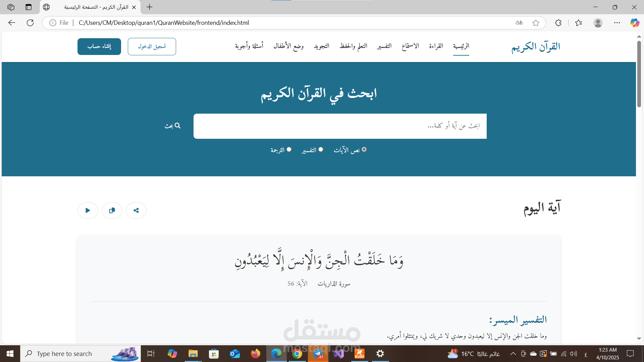Click the Quran search input field
Viewport: 644px width, 362px height.
tap(339, 126)
